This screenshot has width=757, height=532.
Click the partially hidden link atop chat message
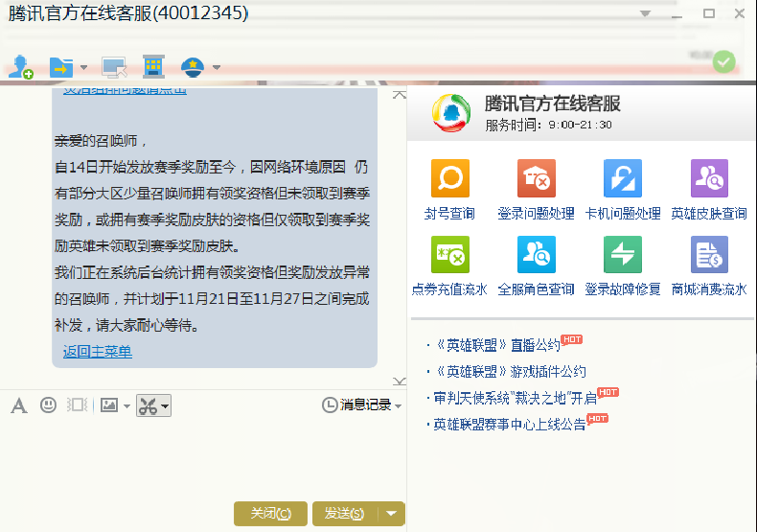click(x=125, y=91)
